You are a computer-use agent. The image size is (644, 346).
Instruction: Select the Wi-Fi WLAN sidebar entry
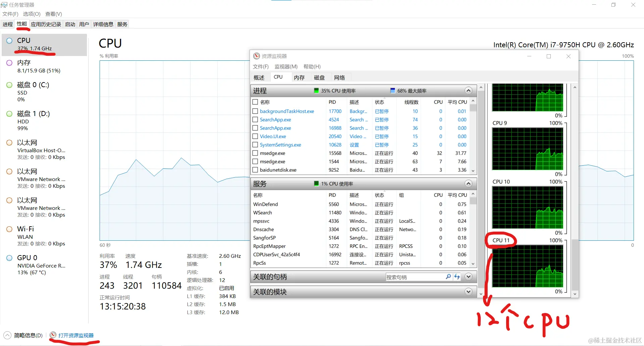44,236
